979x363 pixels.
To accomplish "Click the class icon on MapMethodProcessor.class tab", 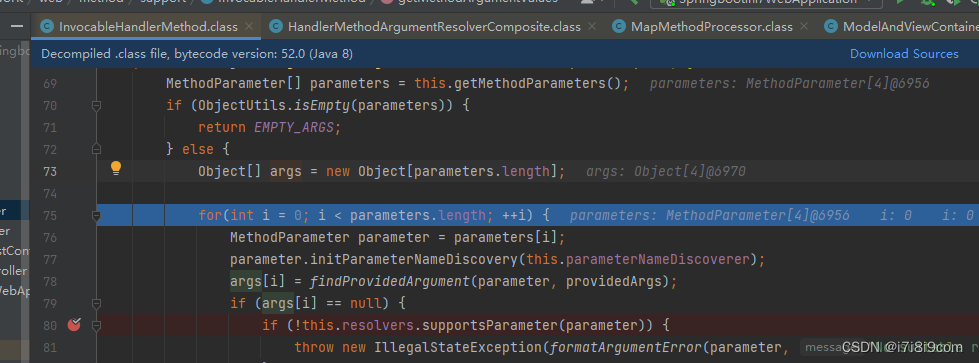I will pos(618,26).
